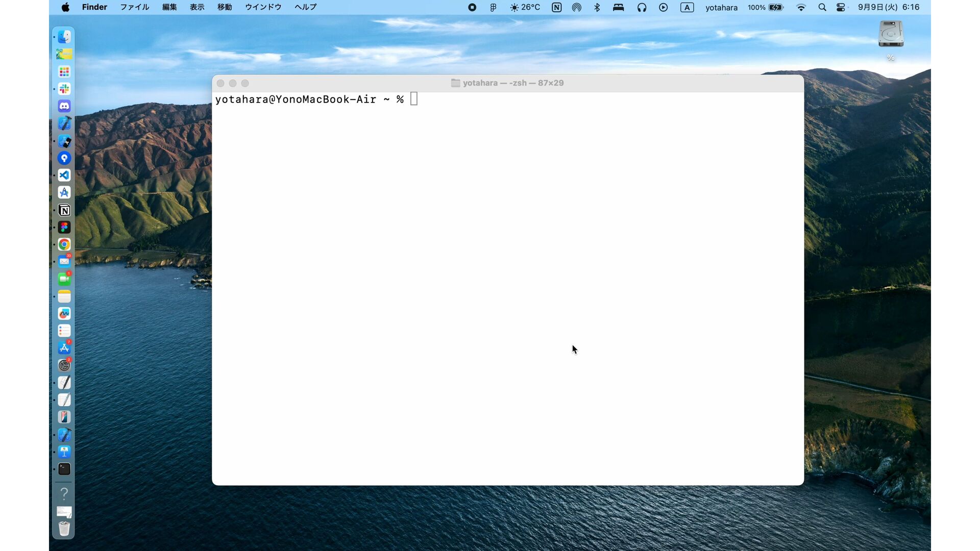Viewport: 980px width, 551px height.
Task: Open the yotahara user switching menu
Action: click(x=721, y=7)
